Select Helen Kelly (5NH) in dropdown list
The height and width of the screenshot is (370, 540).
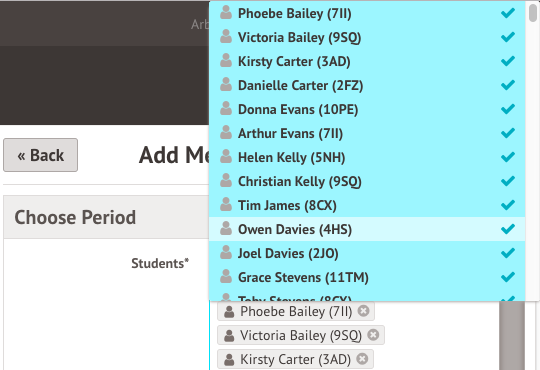pyautogui.click(x=367, y=157)
